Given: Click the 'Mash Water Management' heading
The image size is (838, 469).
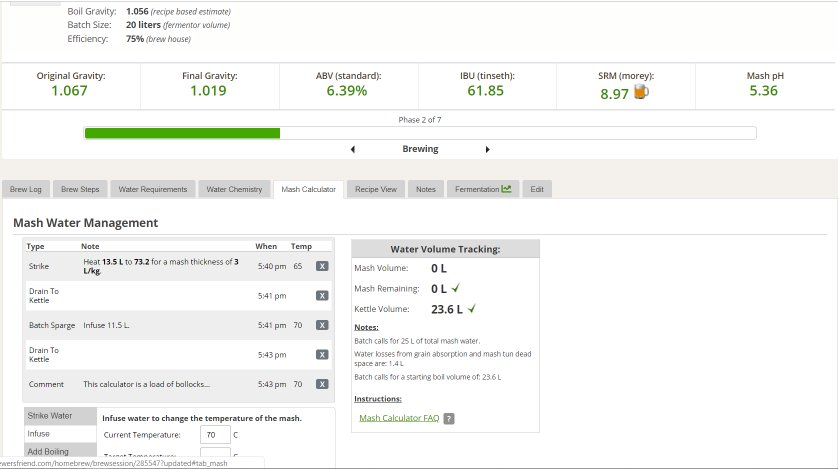Looking at the screenshot, I should tap(86, 223).
